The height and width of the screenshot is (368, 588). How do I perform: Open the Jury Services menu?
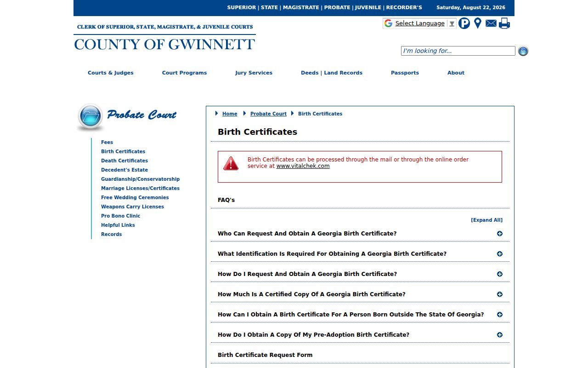(x=254, y=73)
